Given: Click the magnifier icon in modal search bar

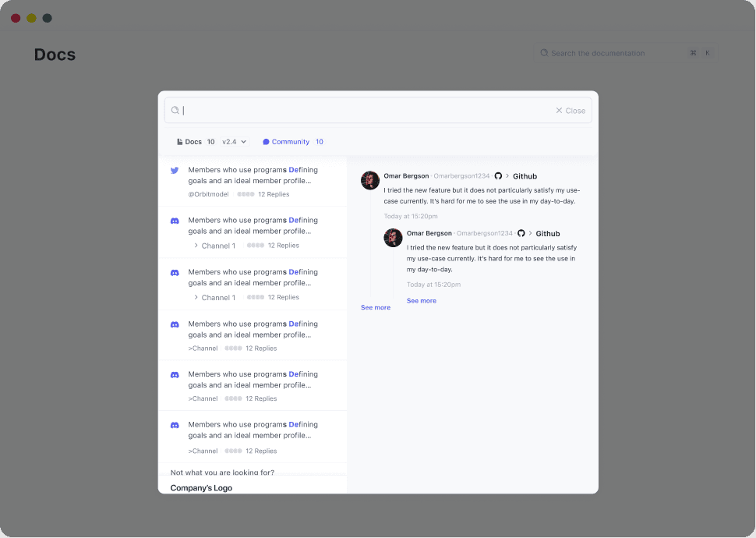Looking at the screenshot, I should (175, 111).
